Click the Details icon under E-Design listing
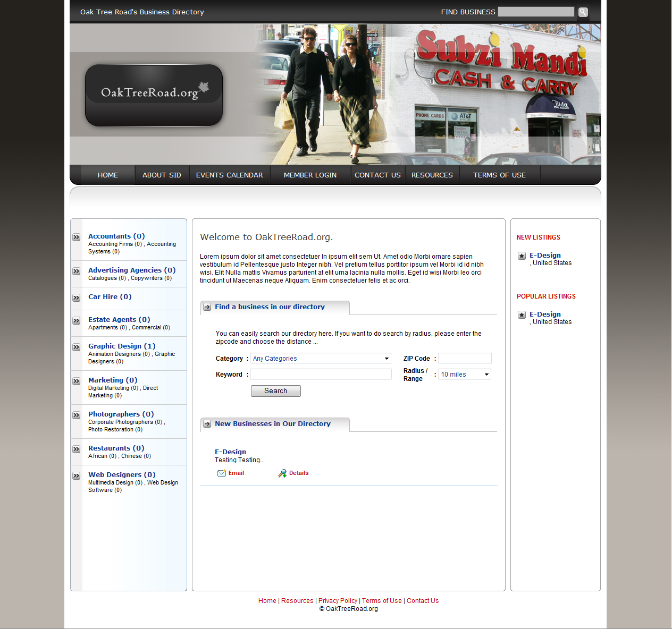This screenshot has height=629, width=672. coord(282,473)
